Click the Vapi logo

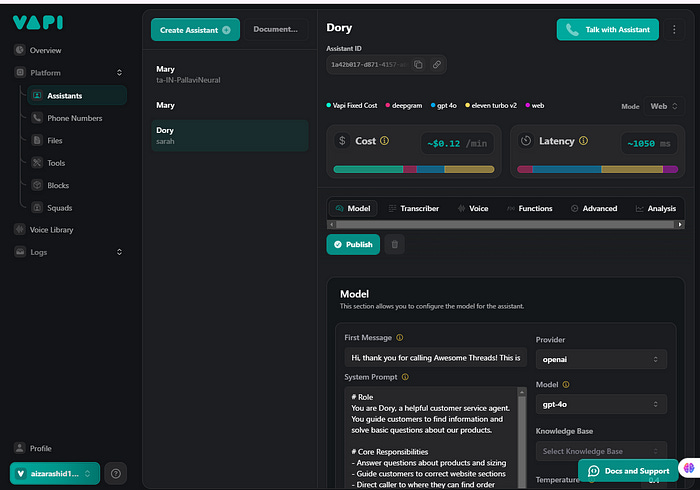[38, 22]
